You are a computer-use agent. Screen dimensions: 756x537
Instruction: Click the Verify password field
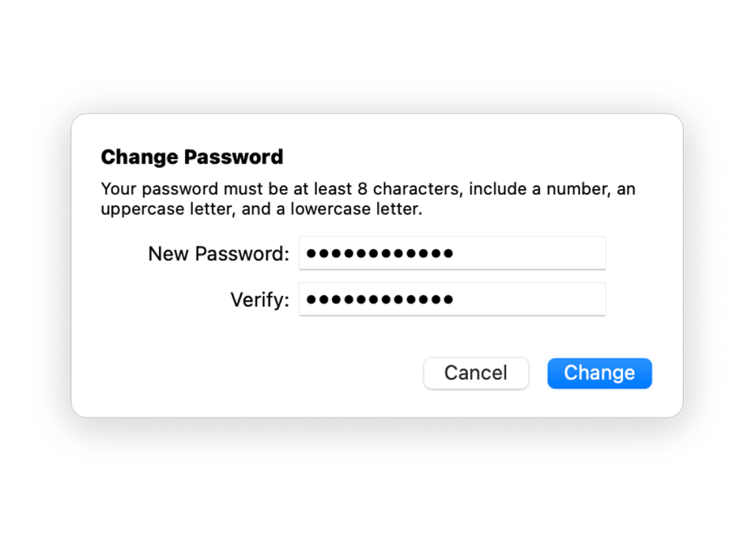pyautogui.click(x=452, y=299)
